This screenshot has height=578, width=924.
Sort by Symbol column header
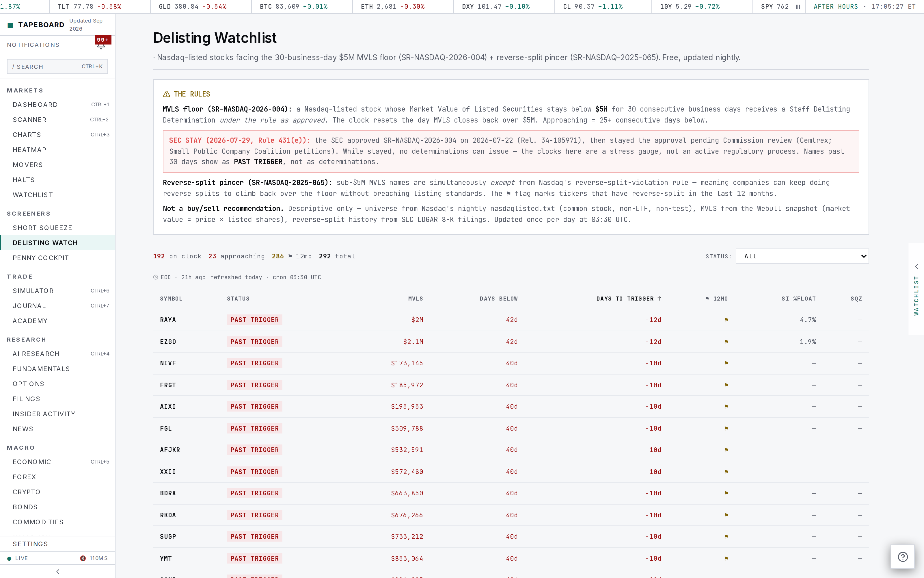[x=171, y=299]
